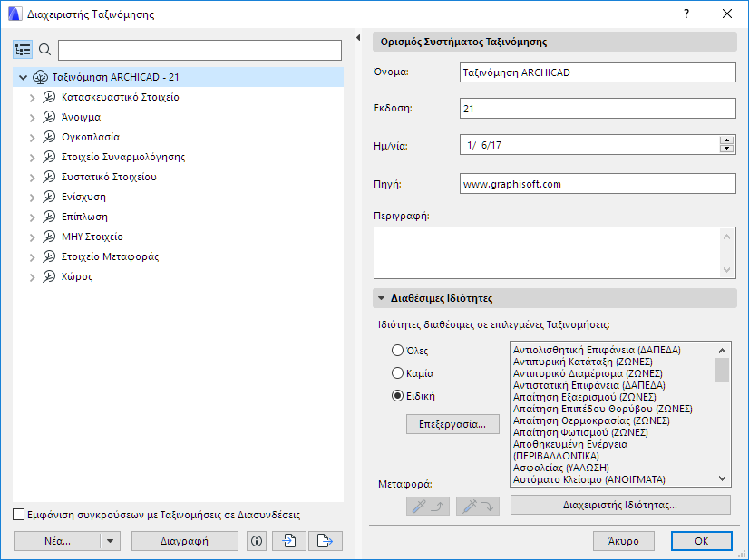749x560 pixels.
Task: Click the pick up properties eyedropper
Action: pos(428,506)
